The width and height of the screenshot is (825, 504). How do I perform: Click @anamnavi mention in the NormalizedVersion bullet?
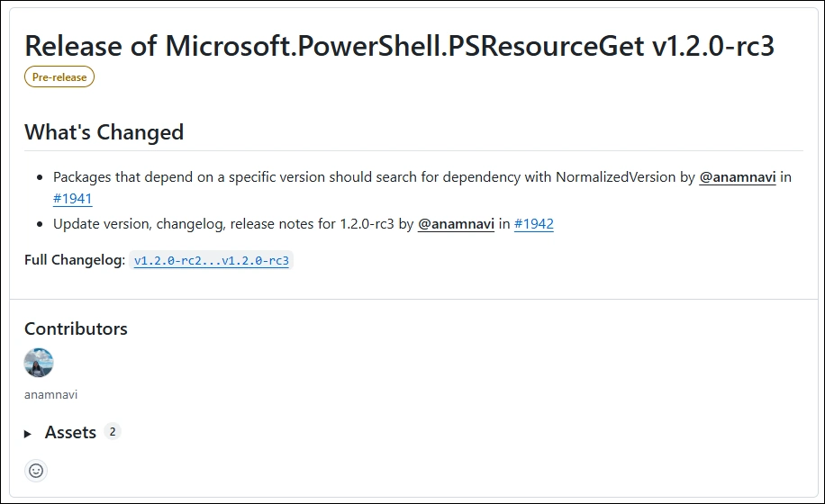737,177
